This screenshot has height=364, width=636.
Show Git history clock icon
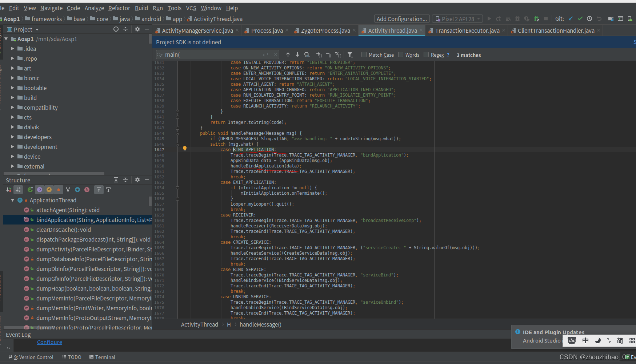click(589, 19)
